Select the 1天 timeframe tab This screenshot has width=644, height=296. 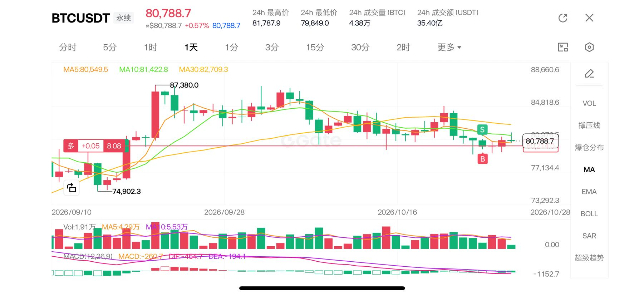click(x=191, y=47)
